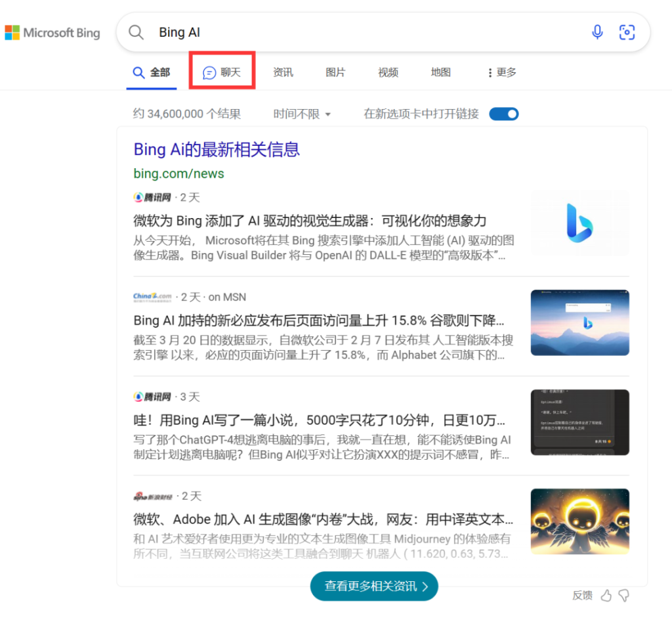Click the 腾讯网 source logo dated 3 天

pos(152,397)
